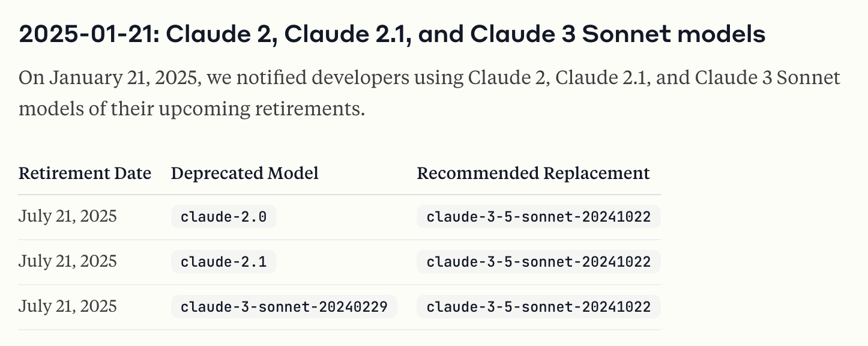The height and width of the screenshot is (346, 868).
Task: Click the replacement model in the claude-2.0 row
Action: point(538,217)
